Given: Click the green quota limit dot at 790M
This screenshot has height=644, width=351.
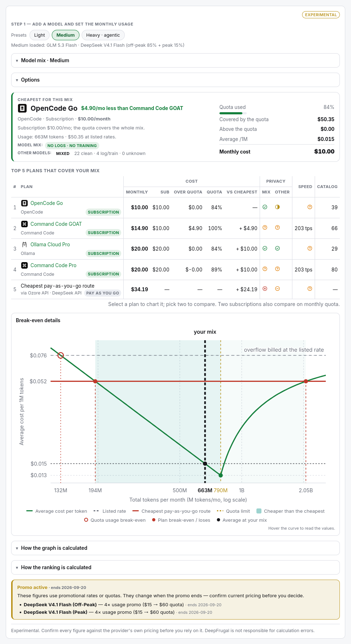Looking at the screenshot, I should click(221, 475).
